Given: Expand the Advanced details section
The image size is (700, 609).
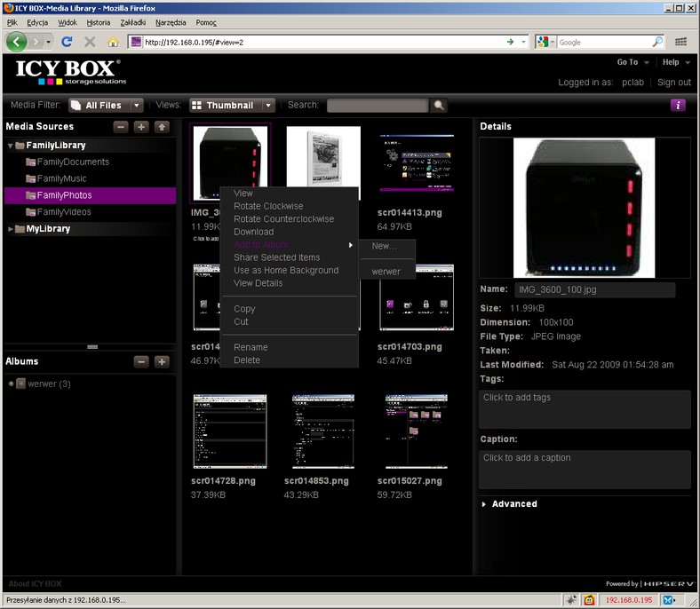Looking at the screenshot, I should click(x=484, y=504).
